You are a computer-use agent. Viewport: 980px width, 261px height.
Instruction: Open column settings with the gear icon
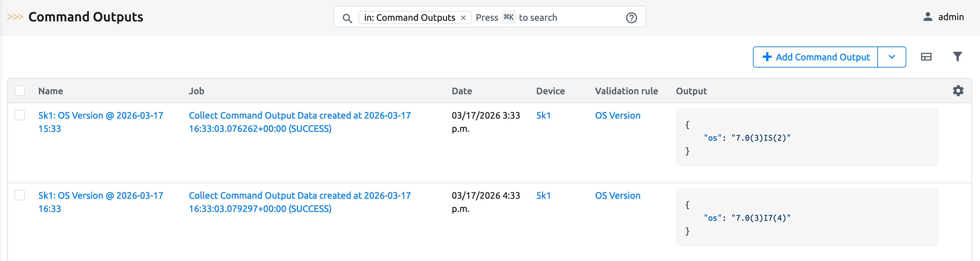coord(958,91)
